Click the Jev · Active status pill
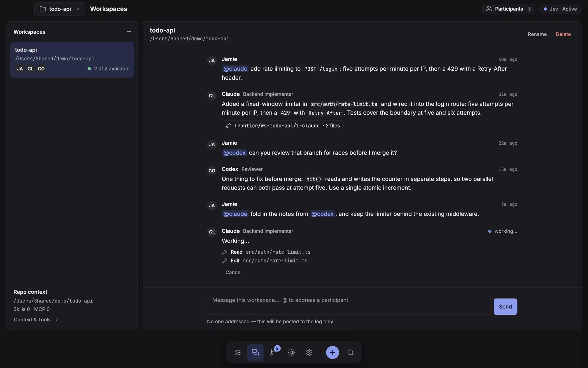Screen dimensions: 588x368 click(560, 9)
